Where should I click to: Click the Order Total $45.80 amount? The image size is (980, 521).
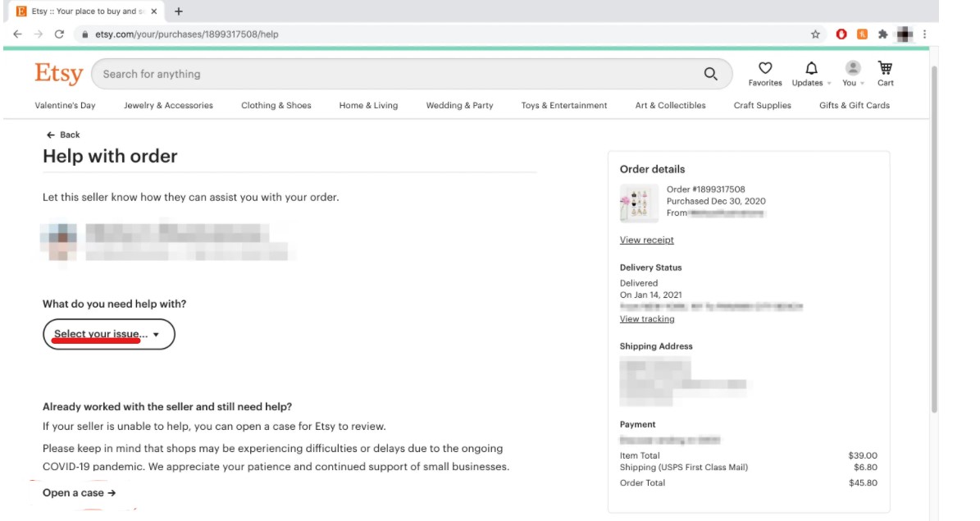click(863, 482)
